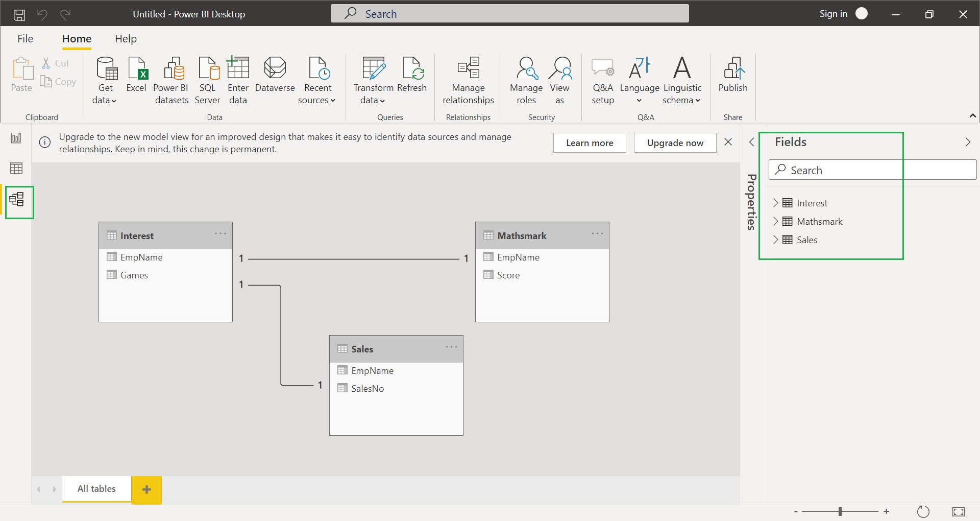Viewport: 980px width, 521px height.
Task: Open the File menu
Action: coord(25,39)
